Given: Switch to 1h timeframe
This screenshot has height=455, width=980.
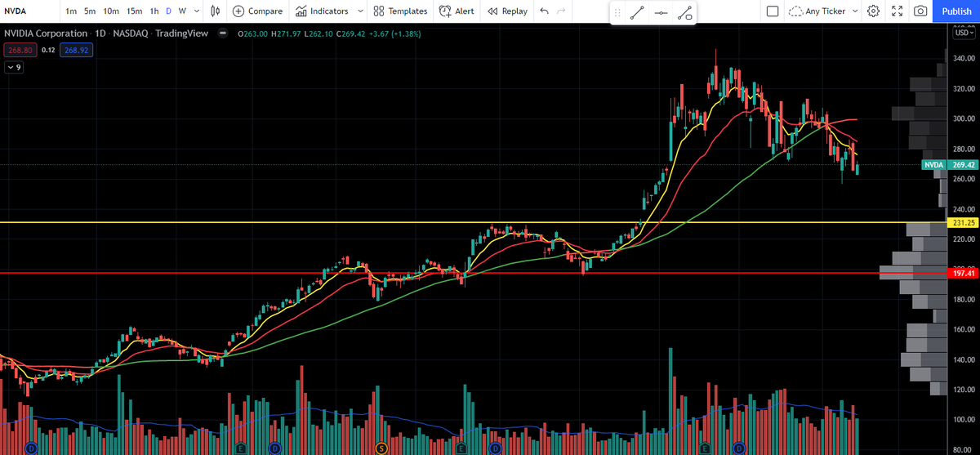Looking at the screenshot, I should pyautogui.click(x=154, y=11).
